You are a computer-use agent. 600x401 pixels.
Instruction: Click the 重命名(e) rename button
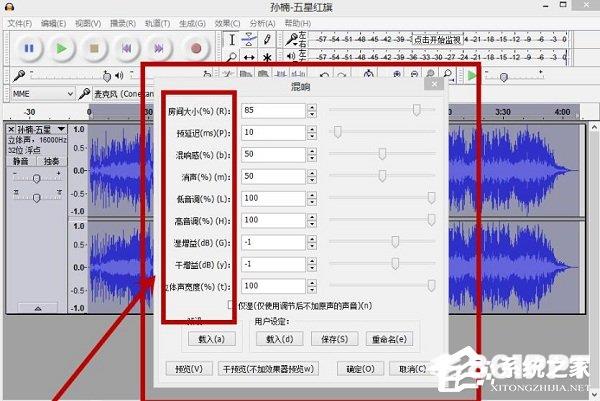pyautogui.click(x=389, y=339)
